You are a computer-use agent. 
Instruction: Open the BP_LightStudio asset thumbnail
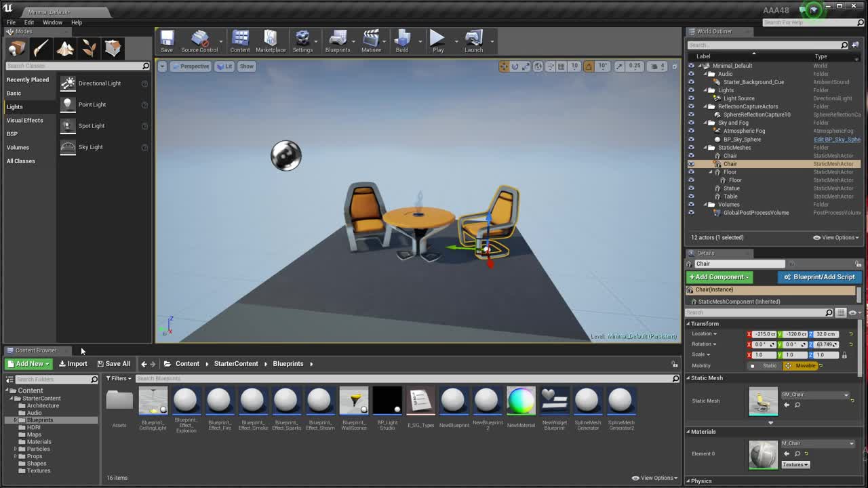pyautogui.click(x=387, y=401)
